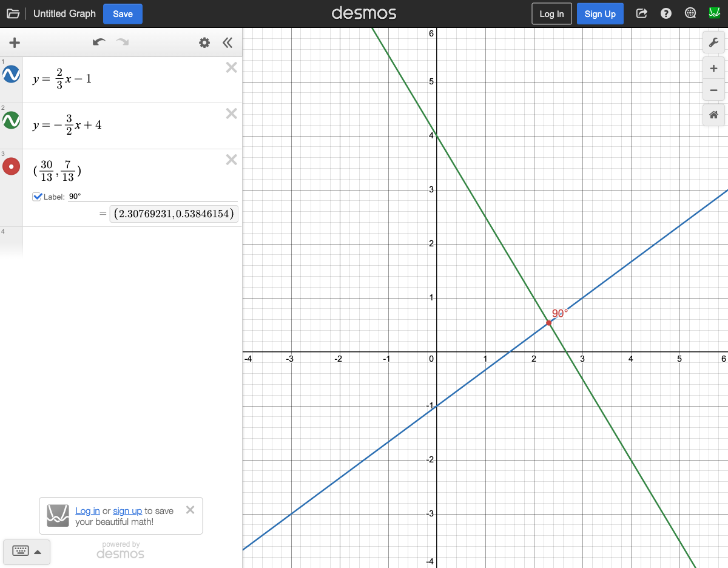Open graph settings wrench

click(x=714, y=42)
